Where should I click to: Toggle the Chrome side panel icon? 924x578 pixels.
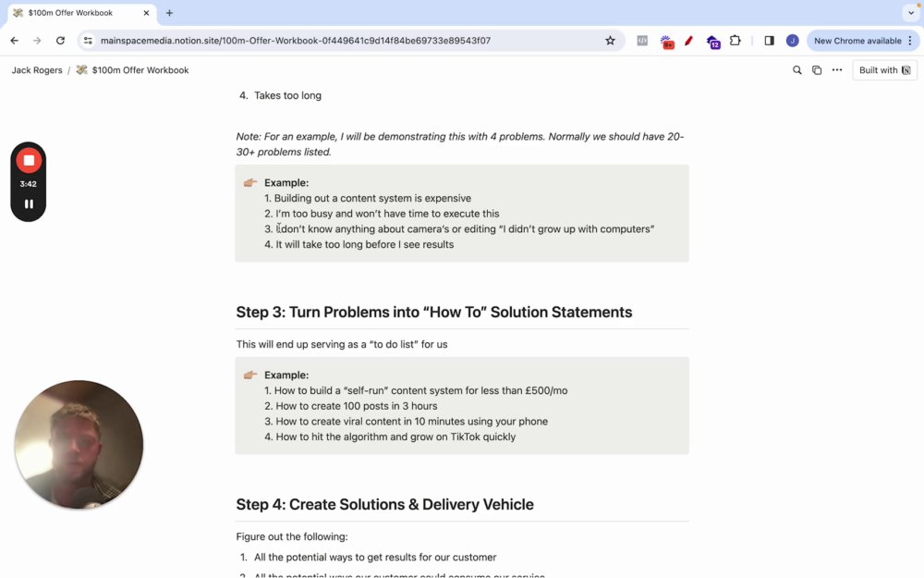769,41
